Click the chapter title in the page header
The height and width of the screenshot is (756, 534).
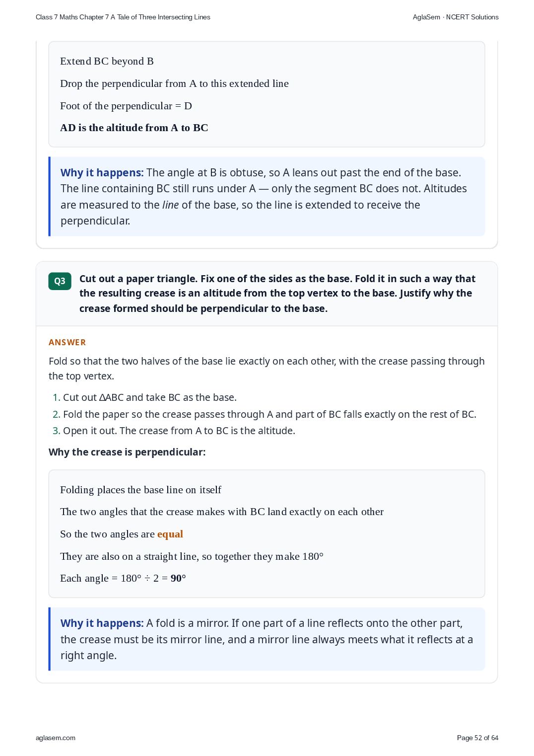click(x=123, y=17)
